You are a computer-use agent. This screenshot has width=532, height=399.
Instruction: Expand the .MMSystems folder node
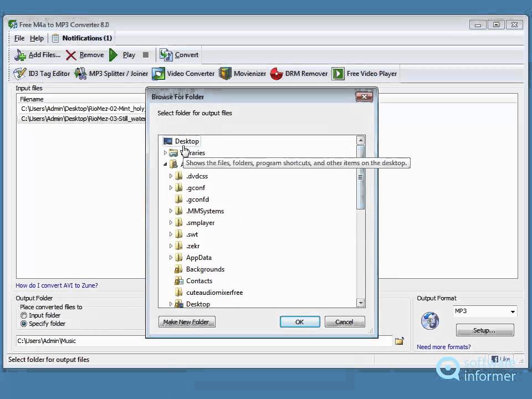pyautogui.click(x=171, y=211)
